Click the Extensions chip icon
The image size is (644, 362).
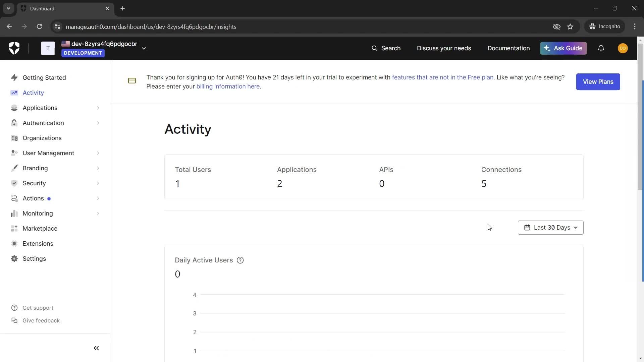tap(14, 243)
